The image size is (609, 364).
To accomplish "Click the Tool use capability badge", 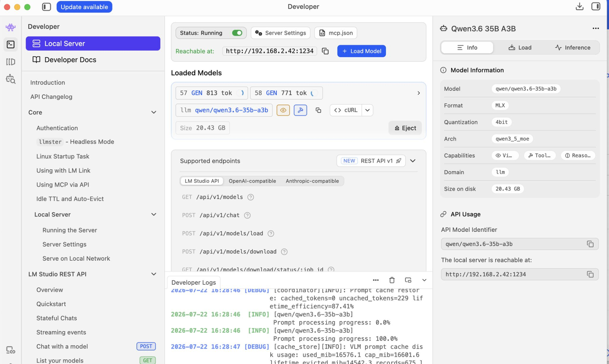I will [x=540, y=155].
